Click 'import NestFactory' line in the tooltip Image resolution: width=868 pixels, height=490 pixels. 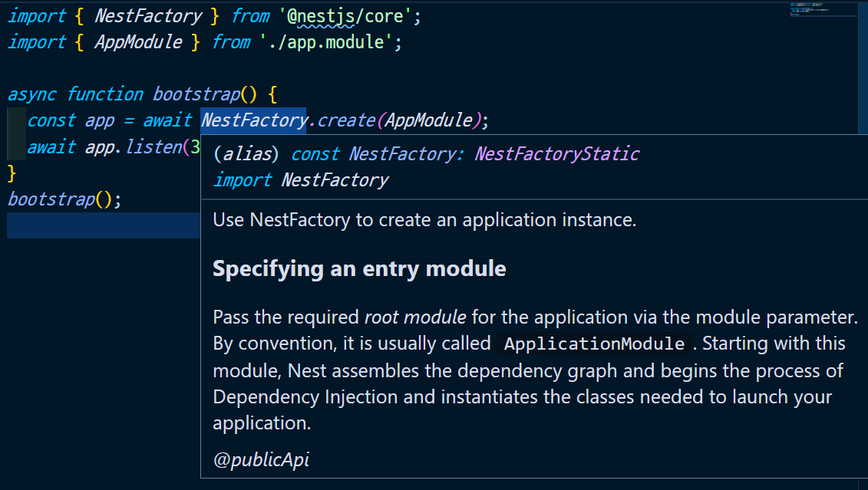click(x=301, y=179)
